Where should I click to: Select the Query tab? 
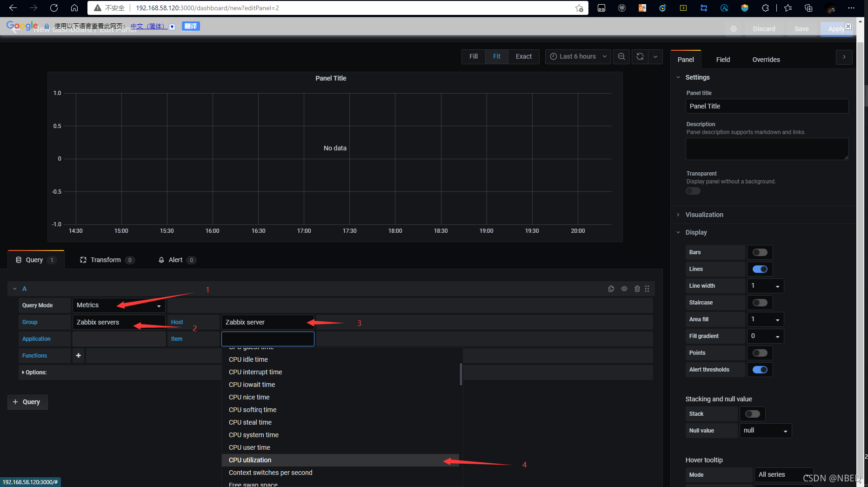click(x=36, y=260)
